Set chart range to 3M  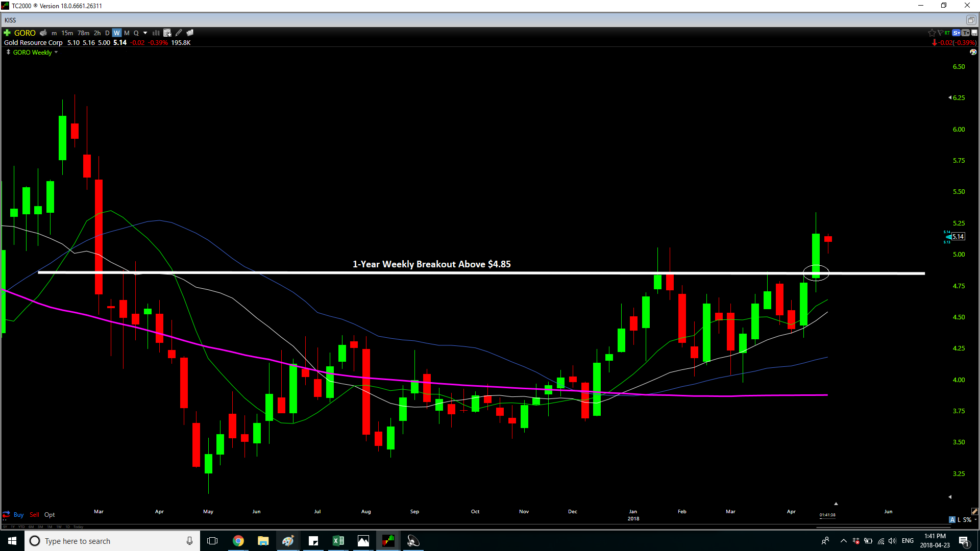[40, 527]
